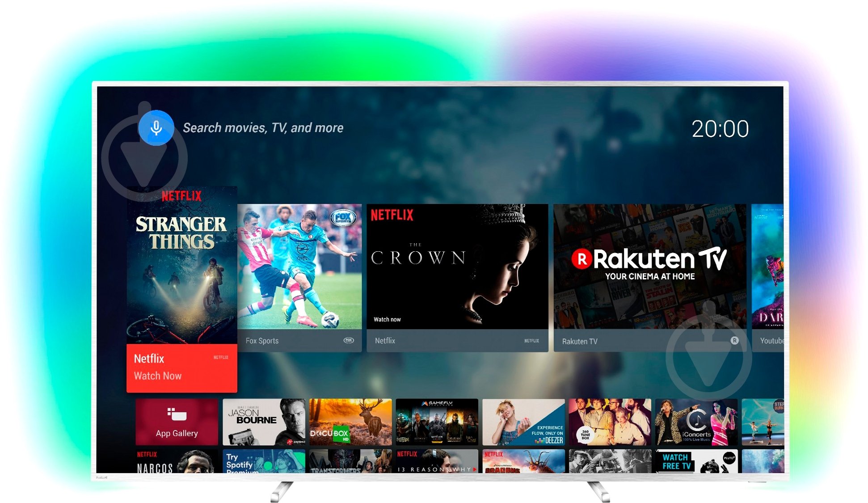Viewport: 868px width, 503px height.
Task: Open the Watch Free TV Pluto tile
Action: coord(696,462)
